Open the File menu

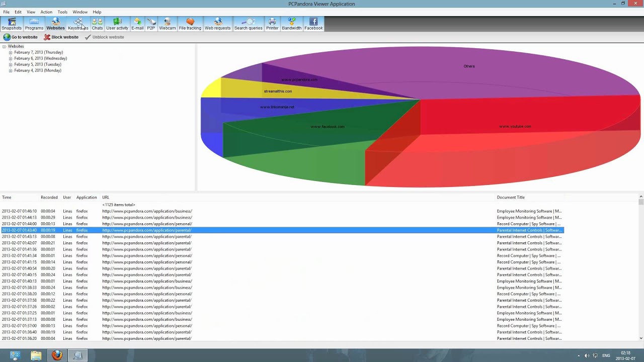click(6, 12)
